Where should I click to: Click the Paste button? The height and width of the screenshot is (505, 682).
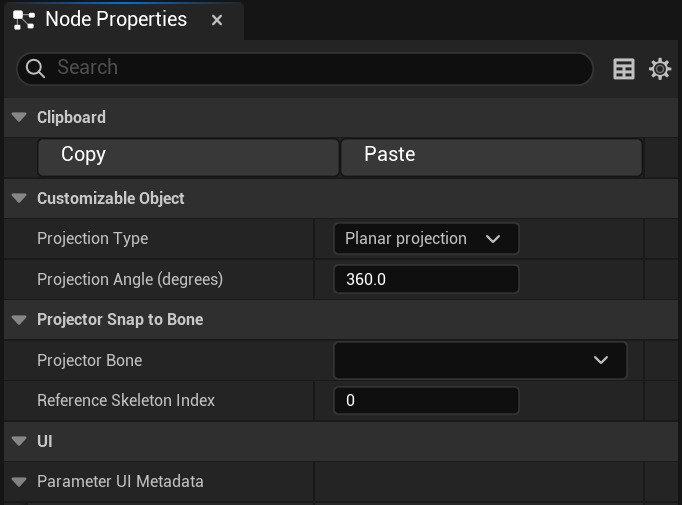click(491, 157)
